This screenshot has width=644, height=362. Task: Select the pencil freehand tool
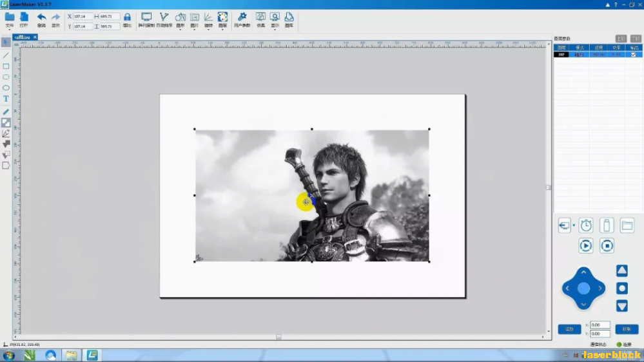coord(6,111)
